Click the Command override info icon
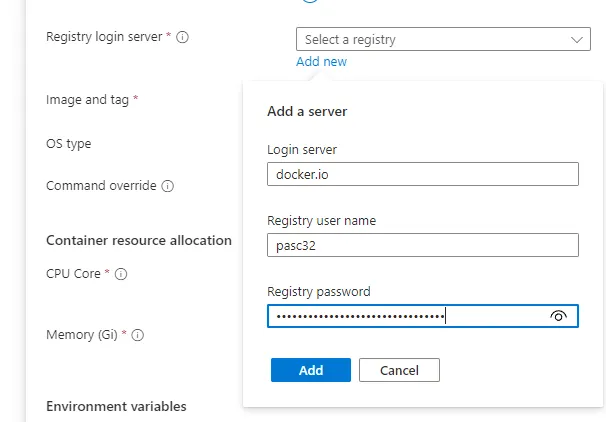Image resolution: width=606 pixels, height=422 pixels. [168, 186]
